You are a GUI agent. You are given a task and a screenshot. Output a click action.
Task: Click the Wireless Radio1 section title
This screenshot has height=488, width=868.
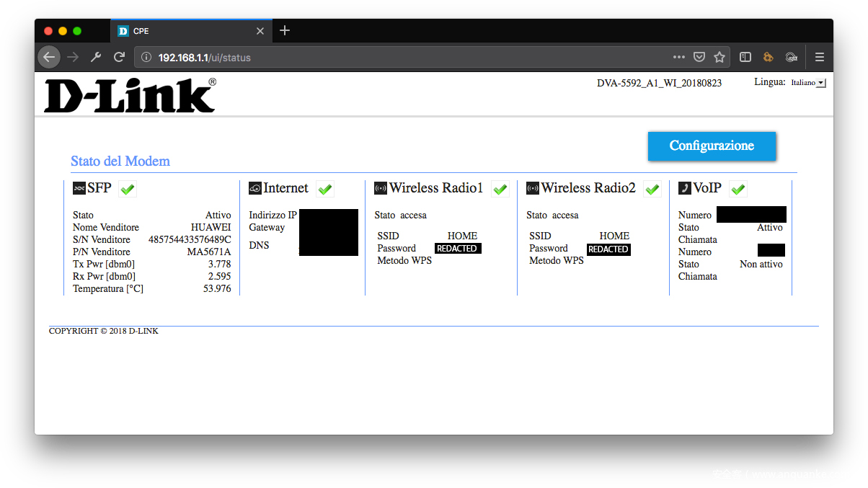(x=436, y=188)
